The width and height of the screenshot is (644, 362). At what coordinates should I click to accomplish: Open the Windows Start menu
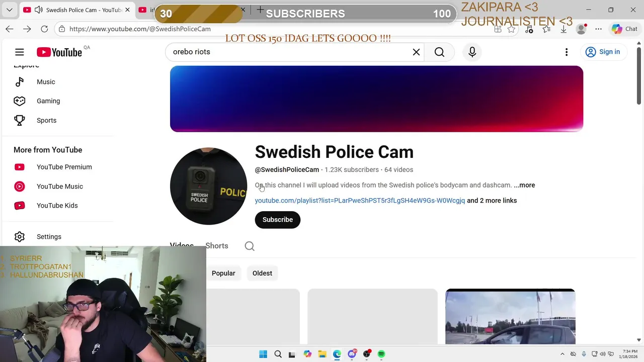(263, 354)
